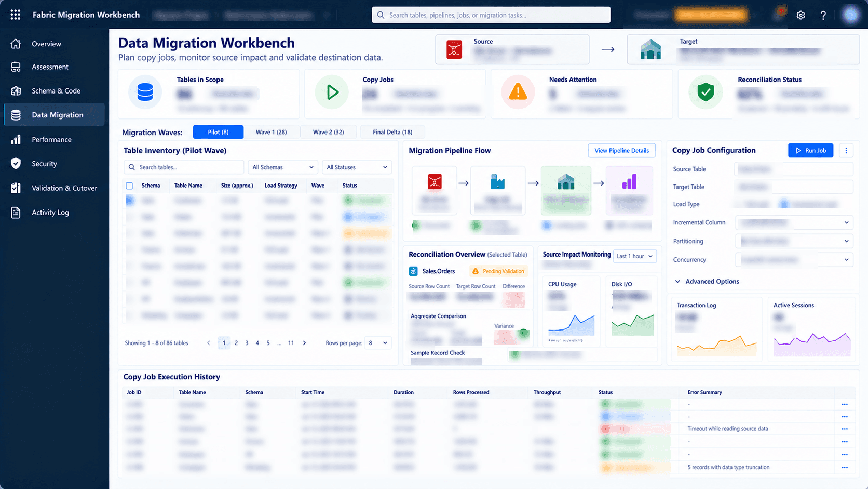Screen dimensions: 868x489
Task: Click View Pipeline Details button
Action: [x=621, y=151]
